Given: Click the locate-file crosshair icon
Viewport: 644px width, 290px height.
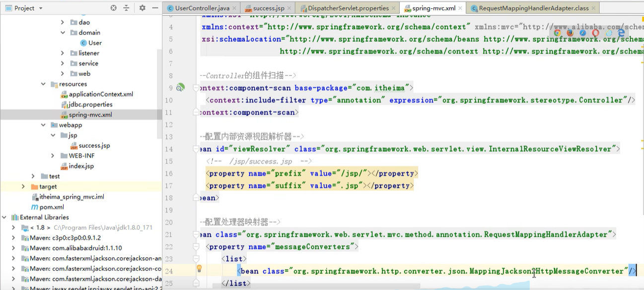Looking at the screenshot, I should (x=113, y=8).
